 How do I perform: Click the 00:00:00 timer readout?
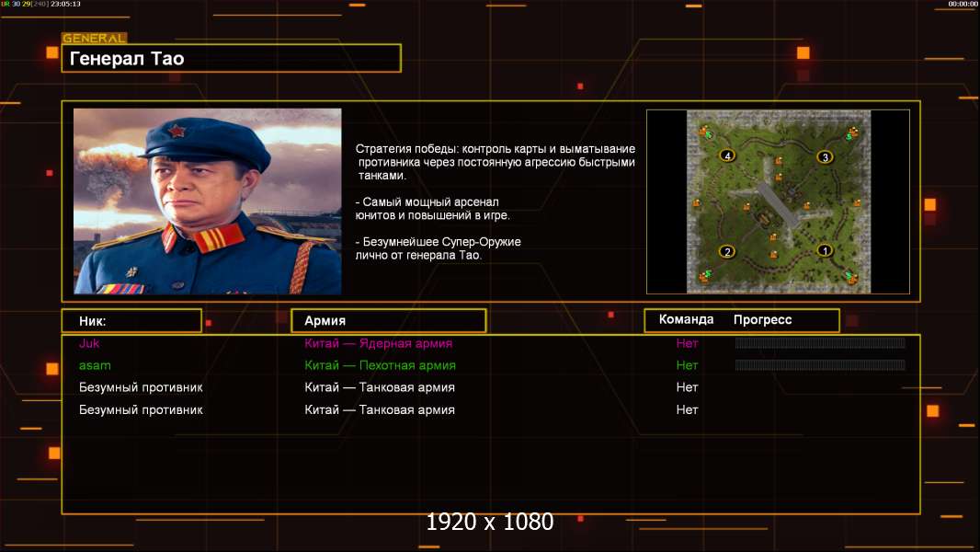pos(963,4)
